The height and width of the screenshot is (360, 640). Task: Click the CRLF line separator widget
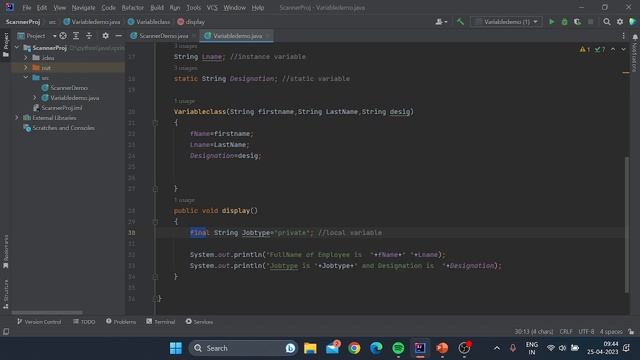click(566, 331)
